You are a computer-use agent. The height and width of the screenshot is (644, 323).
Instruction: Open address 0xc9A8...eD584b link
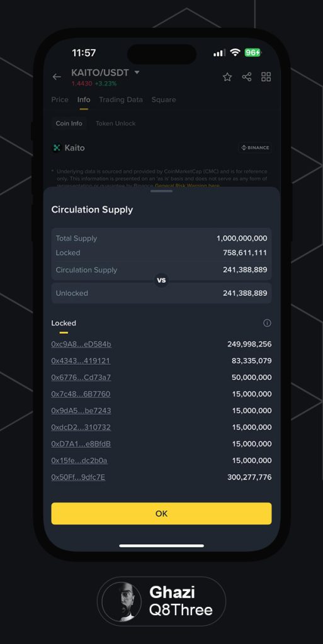click(x=81, y=344)
